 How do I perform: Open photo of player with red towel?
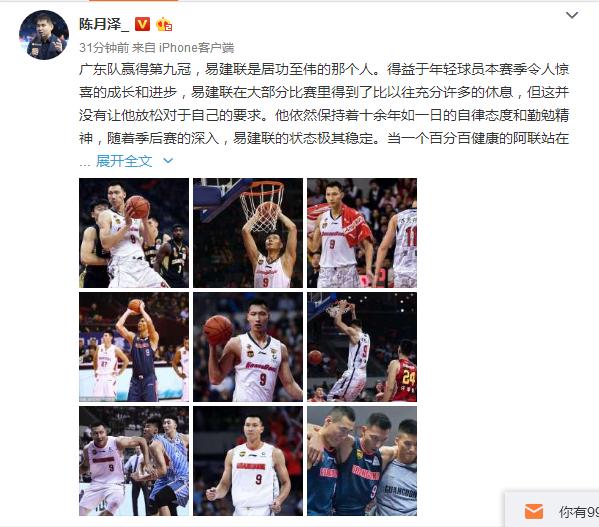(x=362, y=233)
